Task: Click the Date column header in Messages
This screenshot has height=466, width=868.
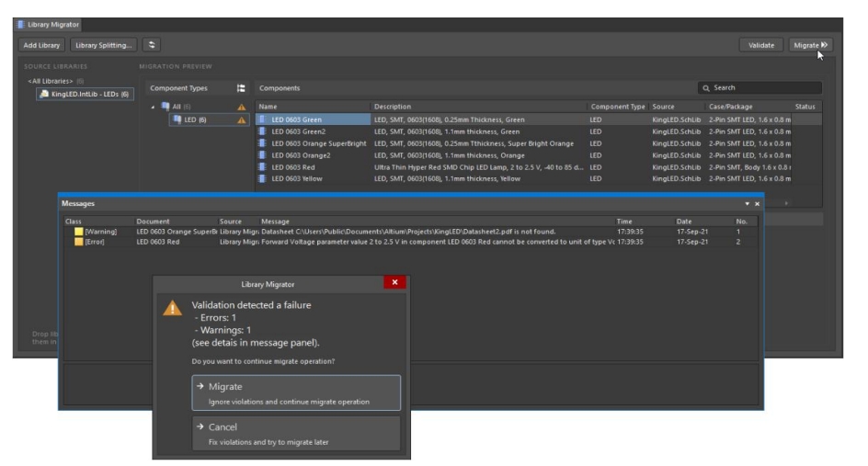Action: coord(704,222)
